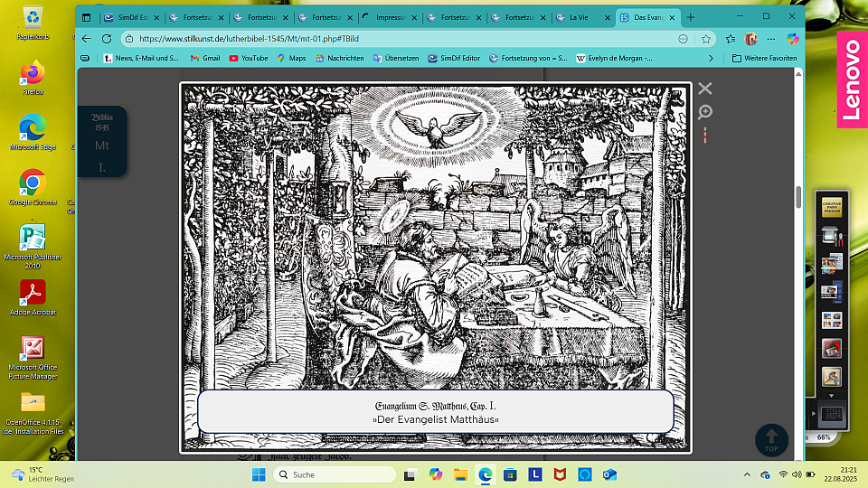Jump back up with the TOP arrow button

tap(771, 440)
